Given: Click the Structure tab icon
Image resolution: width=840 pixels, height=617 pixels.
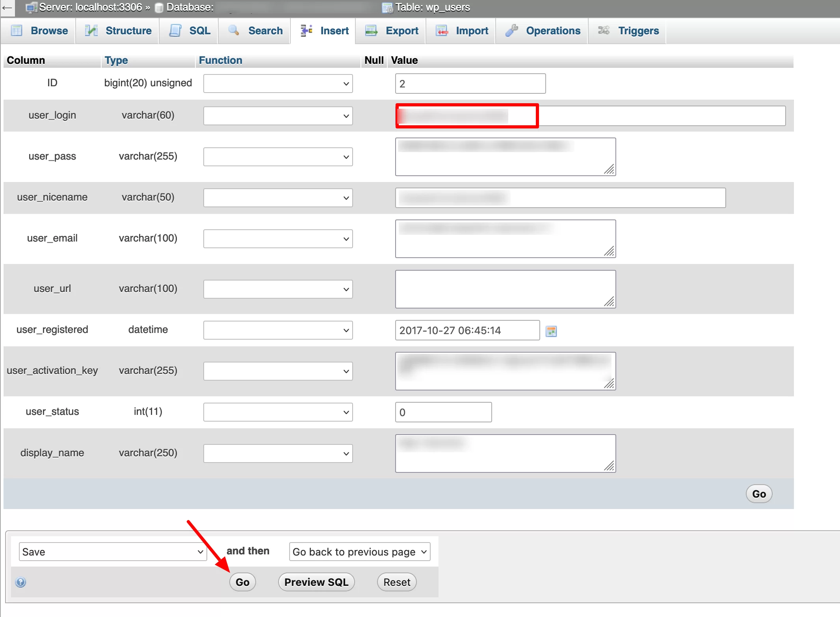Looking at the screenshot, I should click(91, 30).
